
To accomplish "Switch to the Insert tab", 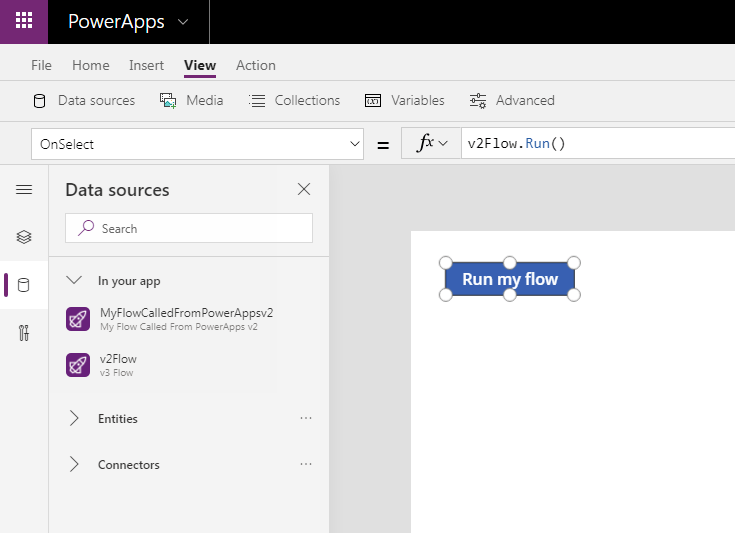I will click(146, 65).
